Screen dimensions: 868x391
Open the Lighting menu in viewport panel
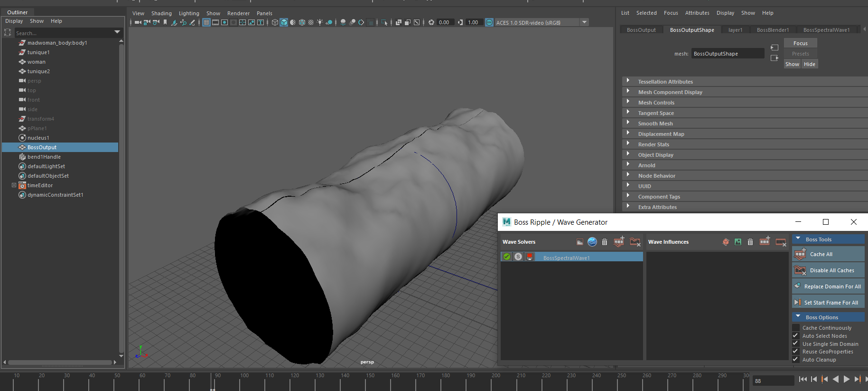click(189, 13)
